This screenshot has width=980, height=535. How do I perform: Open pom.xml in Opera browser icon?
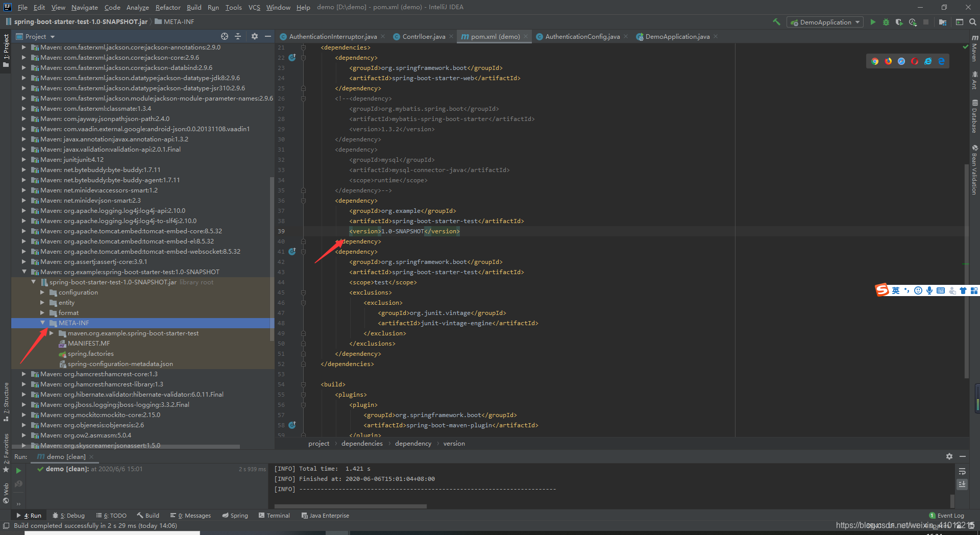click(915, 61)
